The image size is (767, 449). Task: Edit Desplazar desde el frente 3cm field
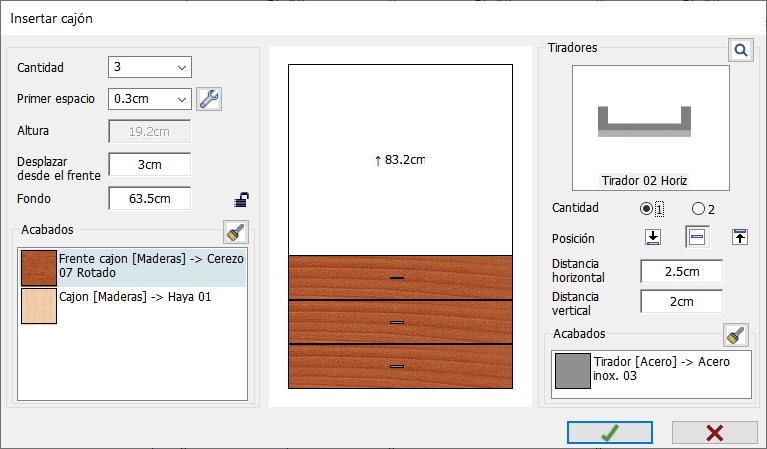[150, 165]
